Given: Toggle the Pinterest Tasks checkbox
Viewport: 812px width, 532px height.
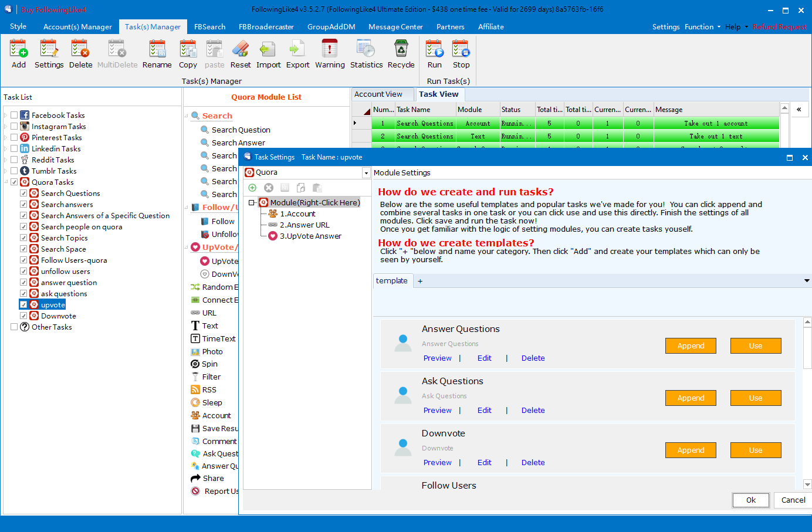Looking at the screenshot, I should (14, 138).
